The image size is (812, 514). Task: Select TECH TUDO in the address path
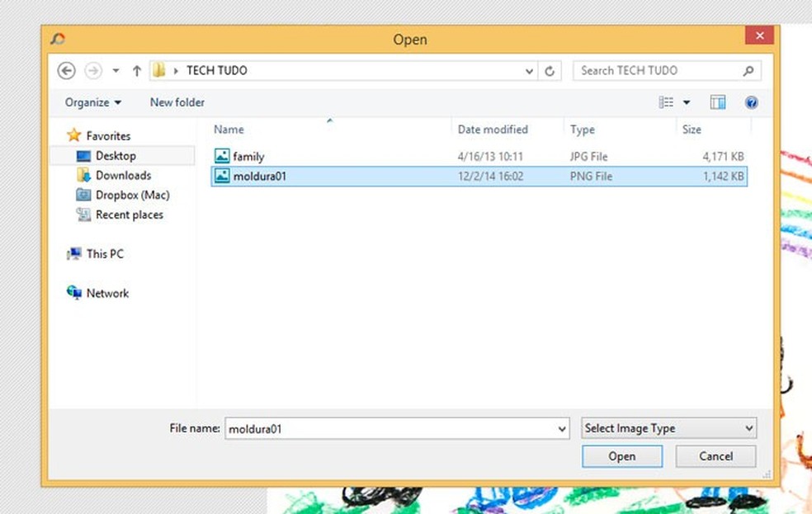coord(216,70)
